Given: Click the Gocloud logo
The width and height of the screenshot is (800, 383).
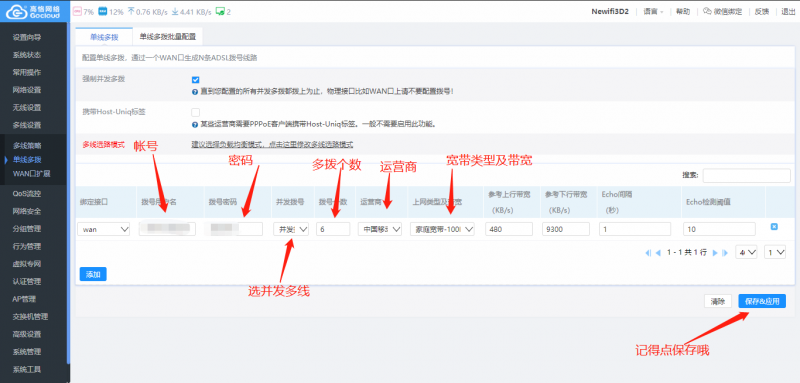Looking at the screenshot, I should coord(34,11).
